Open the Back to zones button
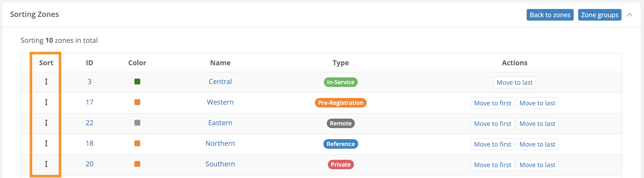 point(550,15)
